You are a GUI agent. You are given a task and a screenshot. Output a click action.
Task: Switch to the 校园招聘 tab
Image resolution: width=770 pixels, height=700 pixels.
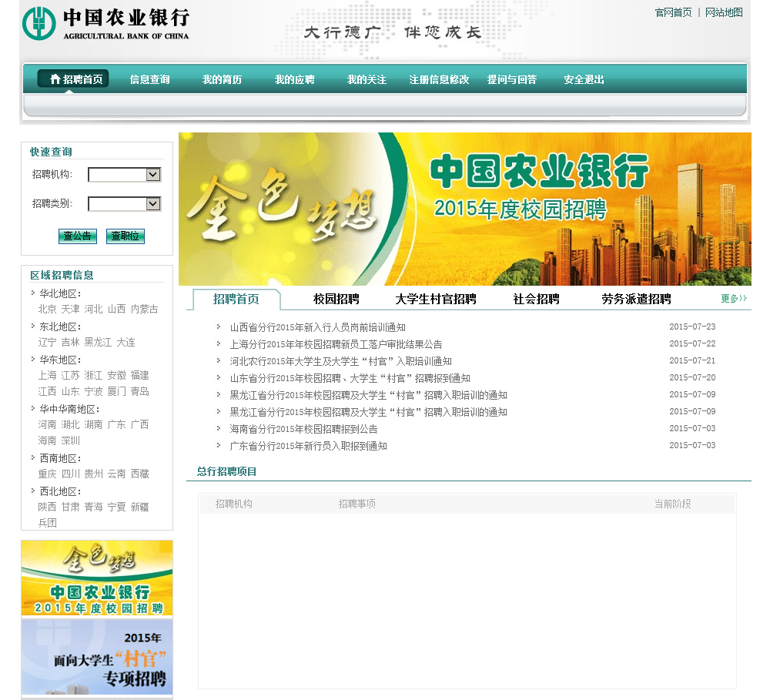click(336, 299)
